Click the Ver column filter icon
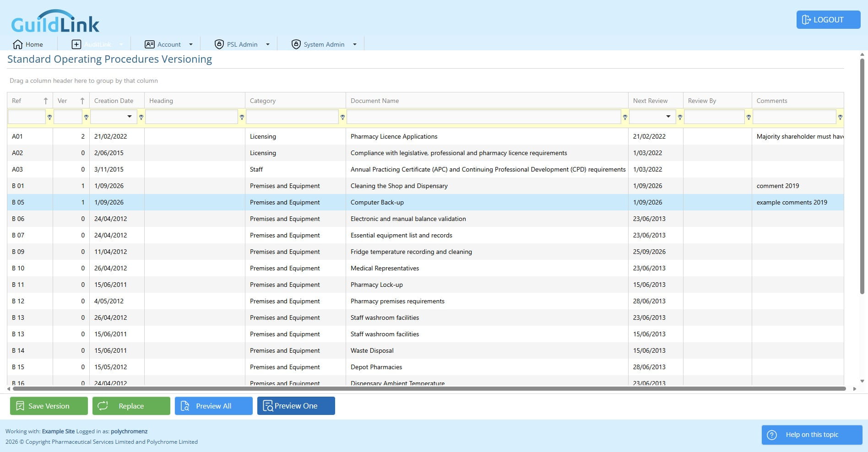The width and height of the screenshot is (868, 452). 86,117
